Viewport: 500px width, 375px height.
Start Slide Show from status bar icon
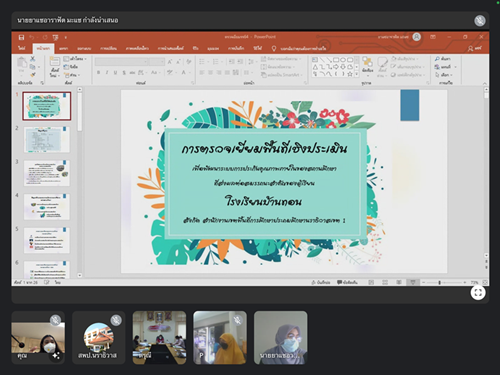click(413, 282)
